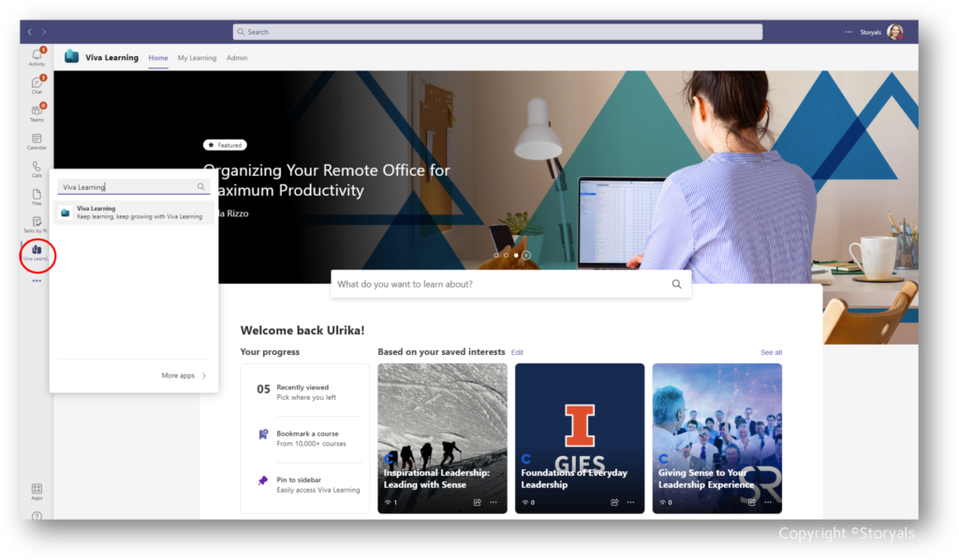Image resolution: width=959 pixels, height=560 pixels.
Task: Switch to the My Learning tab
Action: point(197,57)
